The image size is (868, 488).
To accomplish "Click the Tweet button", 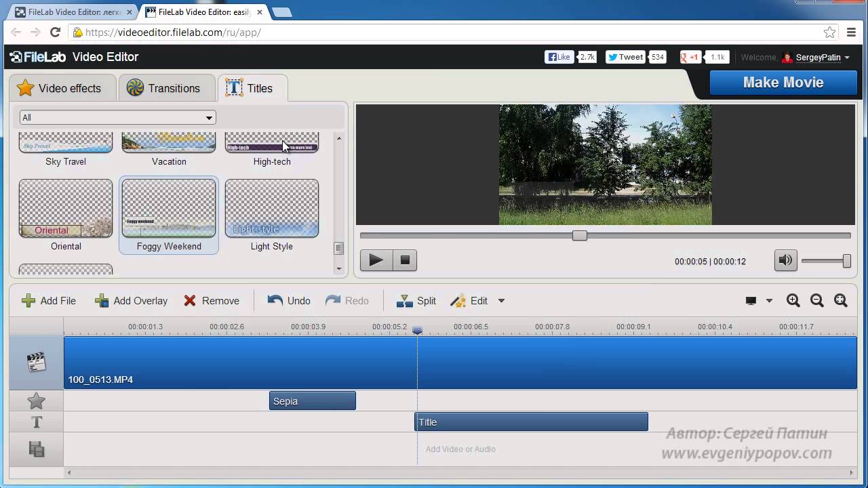I will (x=625, y=58).
